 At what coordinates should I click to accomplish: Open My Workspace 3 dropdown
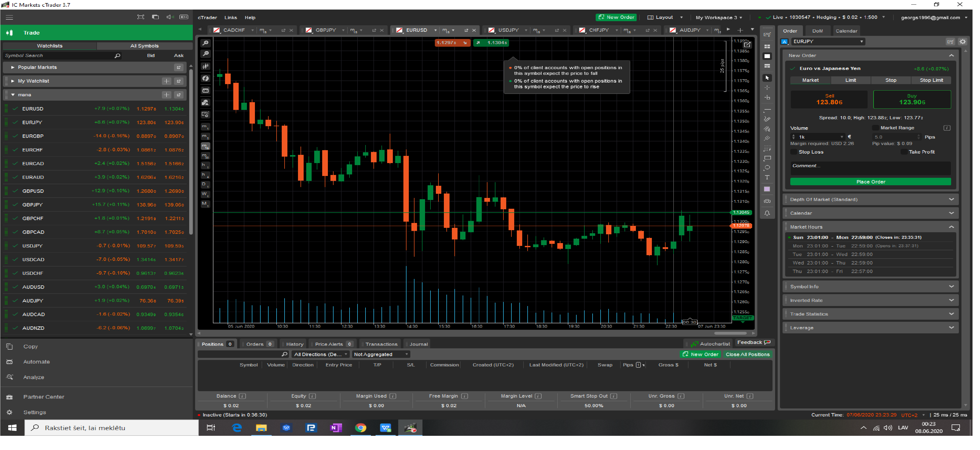(x=719, y=18)
